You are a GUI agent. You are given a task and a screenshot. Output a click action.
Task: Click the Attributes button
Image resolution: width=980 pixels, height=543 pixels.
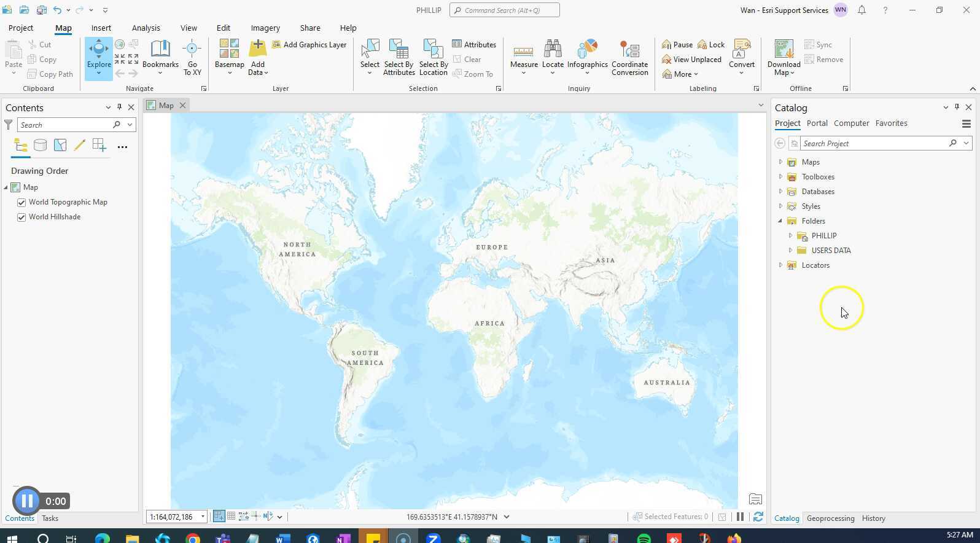click(x=474, y=45)
